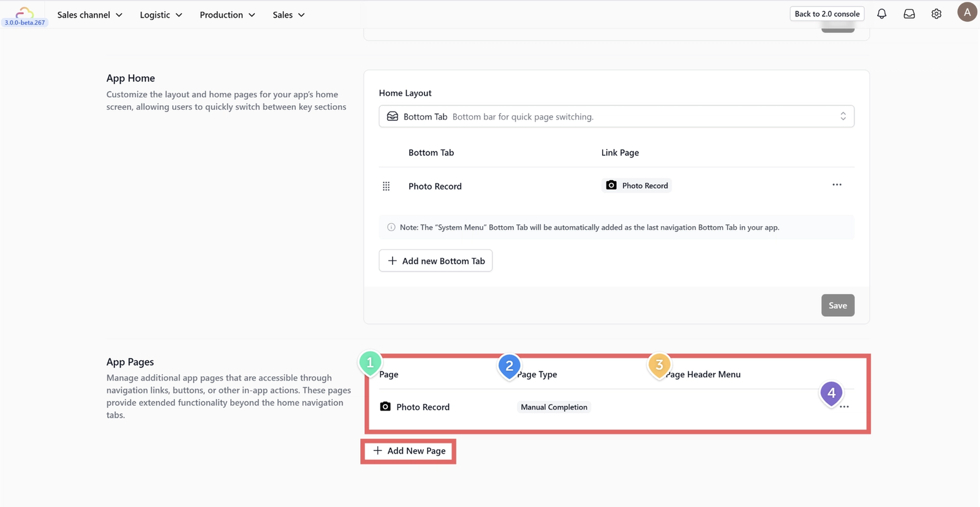Grab the Photo Record drag handle

pyautogui.click(x=386, y=186)
